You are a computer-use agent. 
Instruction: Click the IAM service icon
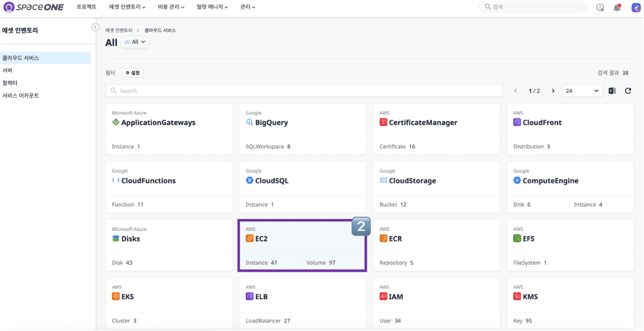(383, 296)
